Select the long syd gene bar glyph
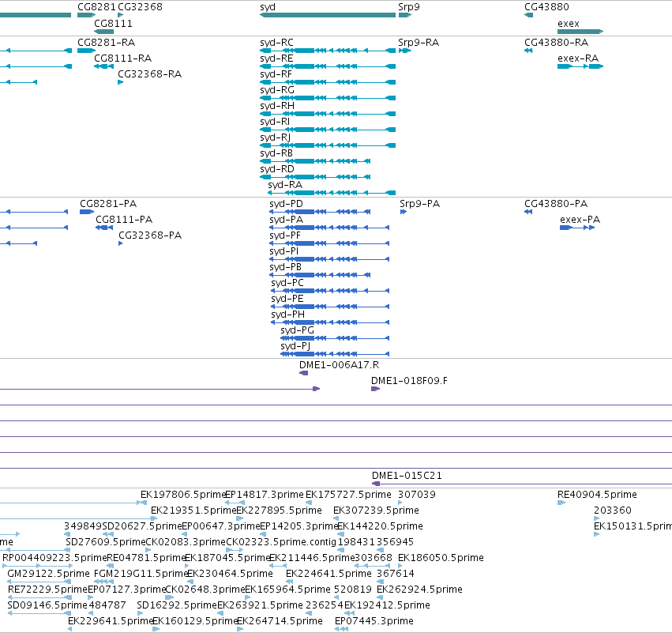The image size is (672, 633). pos(328,16)
